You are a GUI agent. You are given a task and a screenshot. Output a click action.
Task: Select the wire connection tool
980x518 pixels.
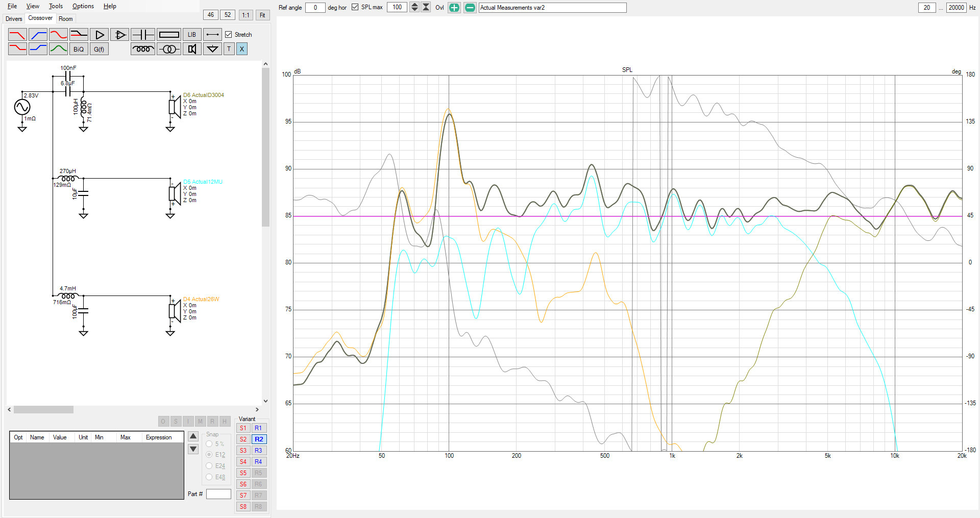tap(212, 35)
